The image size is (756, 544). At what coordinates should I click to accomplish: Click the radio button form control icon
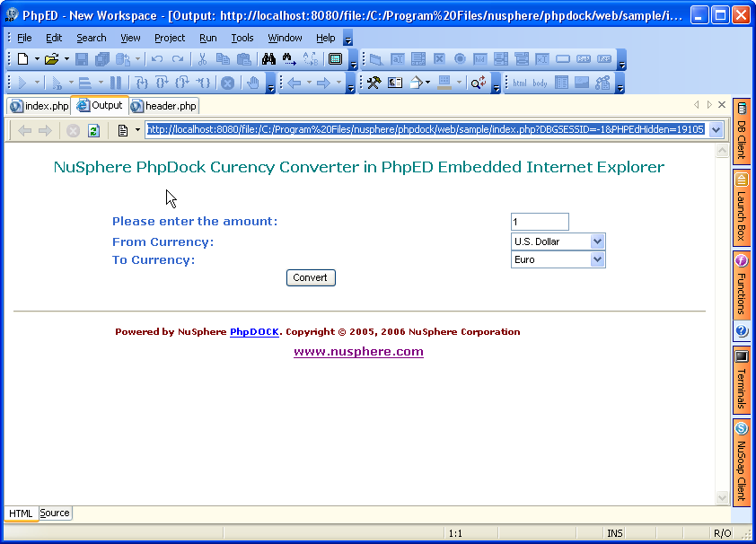(x=460, y=59)
